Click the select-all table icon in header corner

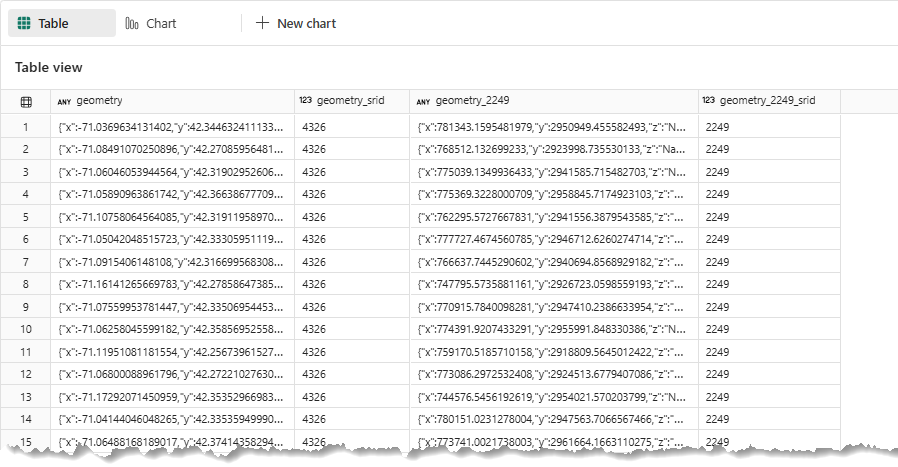(26, 101)
